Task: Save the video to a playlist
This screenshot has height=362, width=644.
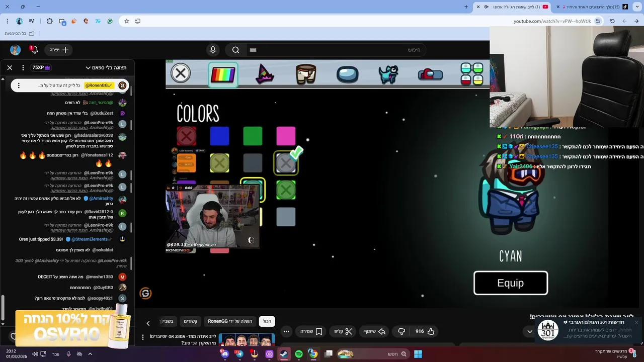Action: click(x=311, y=331)
